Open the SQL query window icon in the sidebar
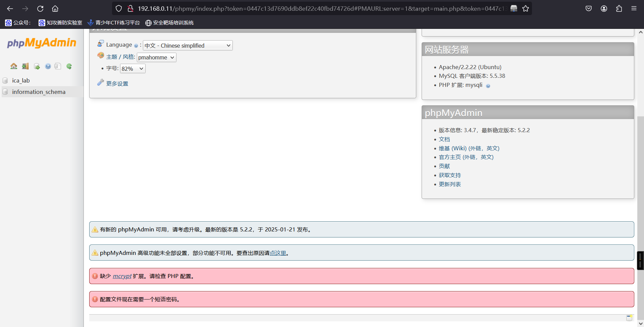 pyautogui.click(x=37, y=66)
